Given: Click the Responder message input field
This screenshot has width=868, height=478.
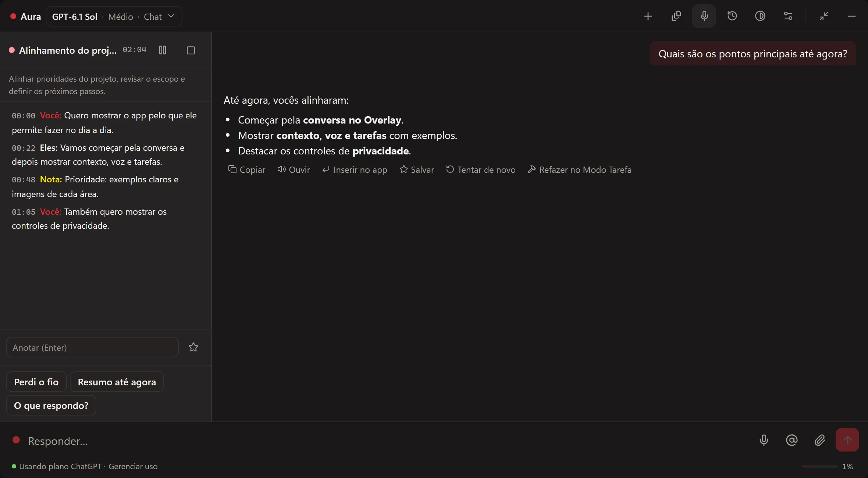Looking at the screenshot, I should (x=383, y=440).
